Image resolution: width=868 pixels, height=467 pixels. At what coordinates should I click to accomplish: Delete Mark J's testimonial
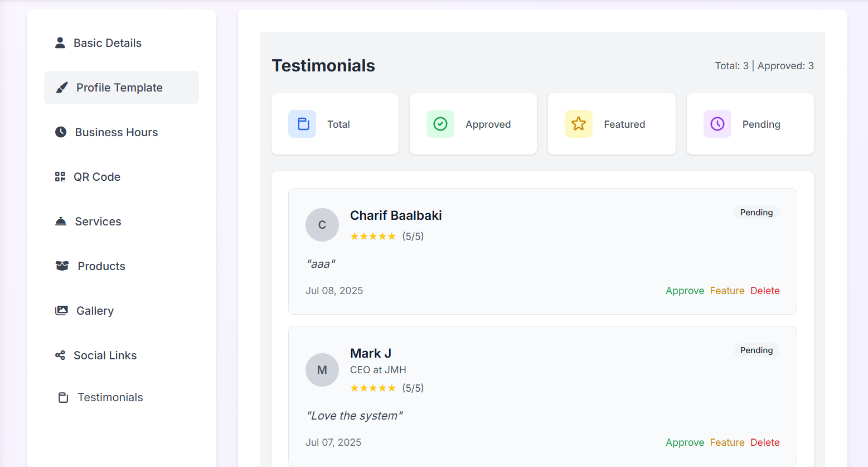click(x=765, y=442)
